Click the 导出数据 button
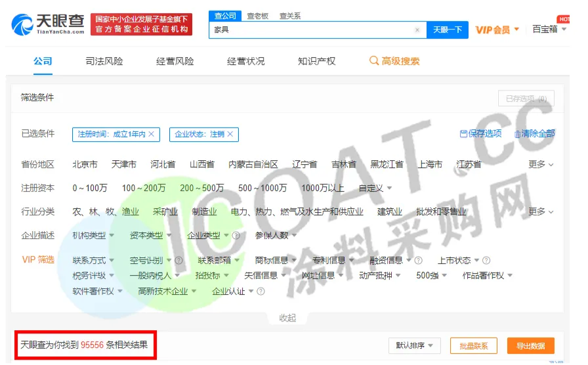Screen dimensions: 588x365 tap(530, 345)
